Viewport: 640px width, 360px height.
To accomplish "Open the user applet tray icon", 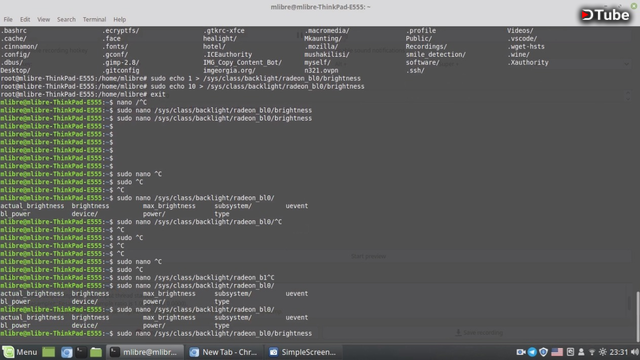I will pyautogui.click(x=581, y=352).
